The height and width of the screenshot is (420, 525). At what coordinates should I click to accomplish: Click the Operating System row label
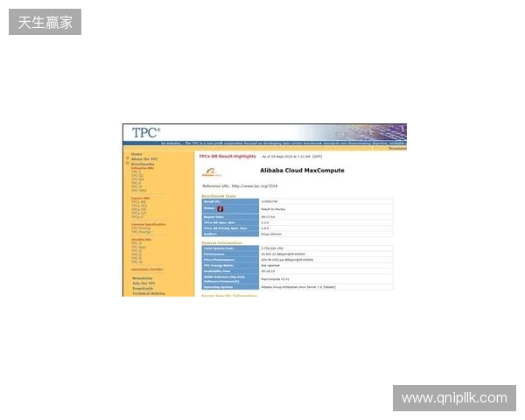(x=218, y=287)
